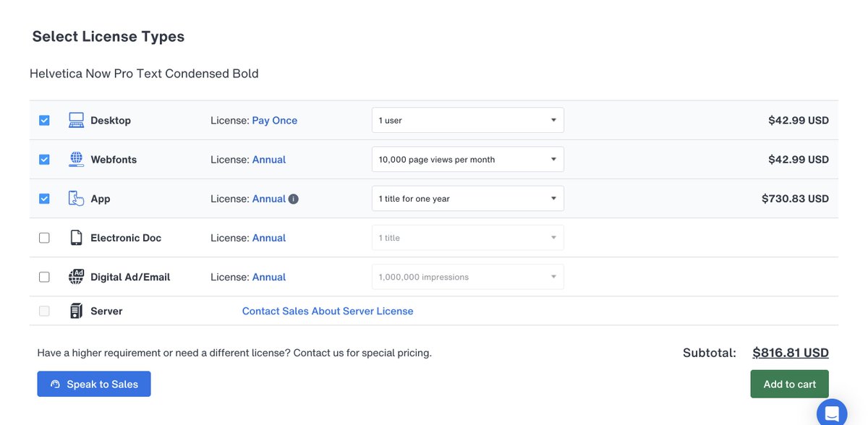
Task: Open the Desktop '1 user' dropdown
Action: [x=468, y=121]
